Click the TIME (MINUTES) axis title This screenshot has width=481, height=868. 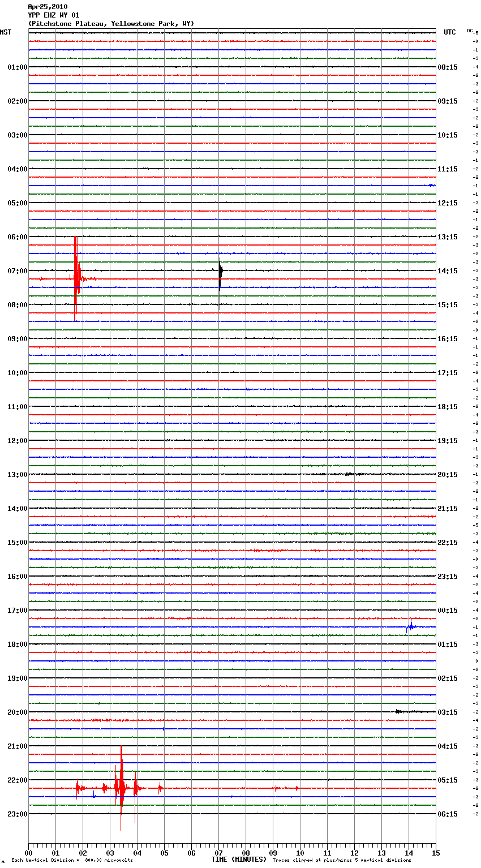(239, 860)
